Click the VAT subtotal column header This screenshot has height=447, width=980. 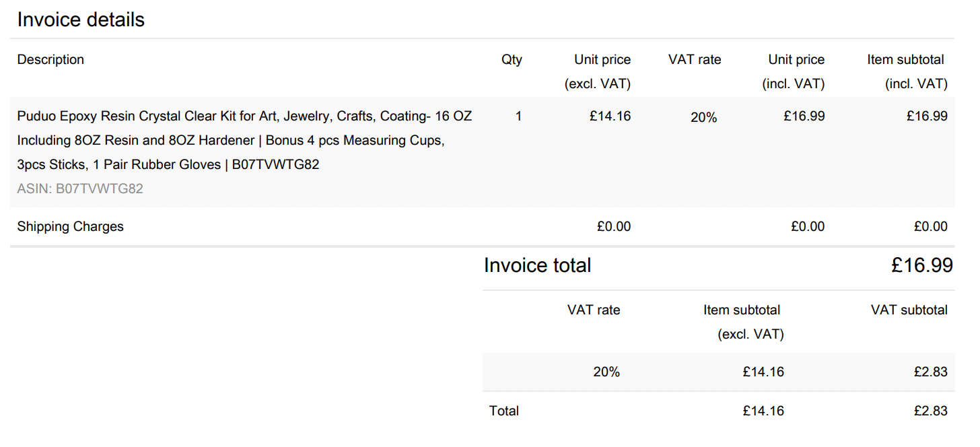pos(909,310)
